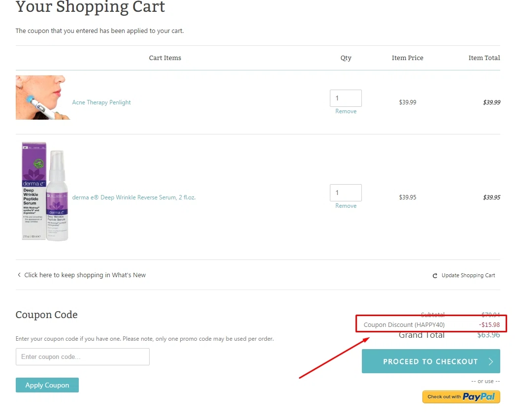Proceed to Checkout
The width and height of the screenshot is (515, 420).
[x=431, y=361]
